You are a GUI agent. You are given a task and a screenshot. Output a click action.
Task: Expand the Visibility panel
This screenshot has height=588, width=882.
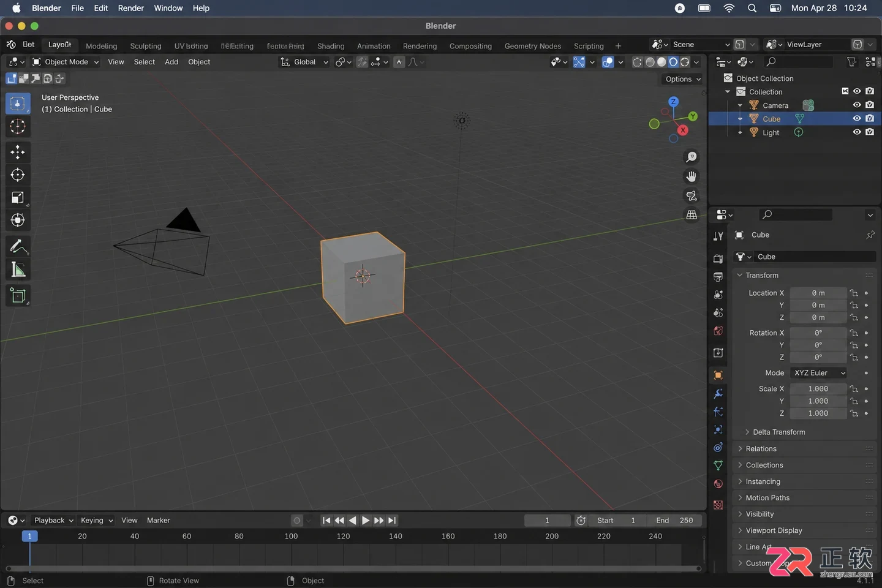pos(759,514)
